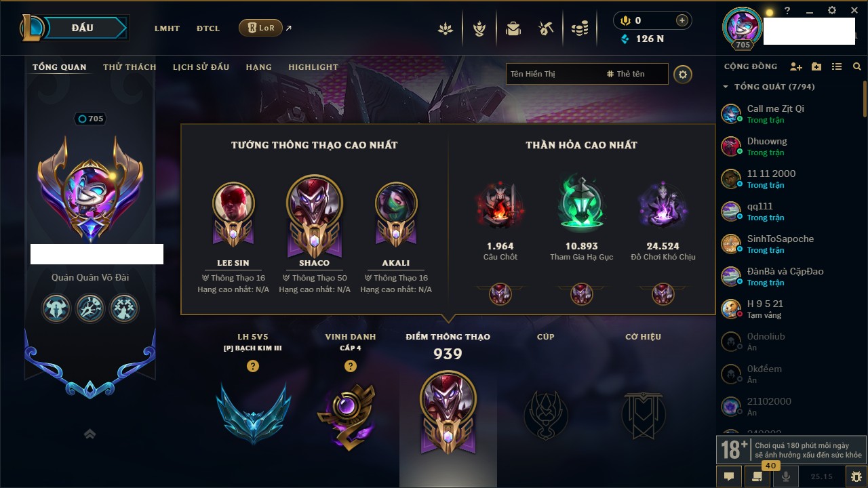Open friend list search magnifier

857,66
